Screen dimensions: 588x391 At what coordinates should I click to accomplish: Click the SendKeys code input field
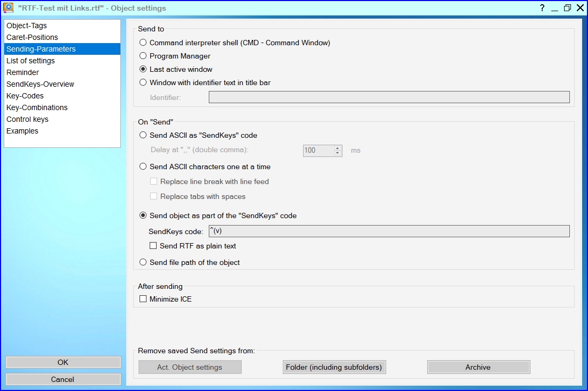(389, 231)
